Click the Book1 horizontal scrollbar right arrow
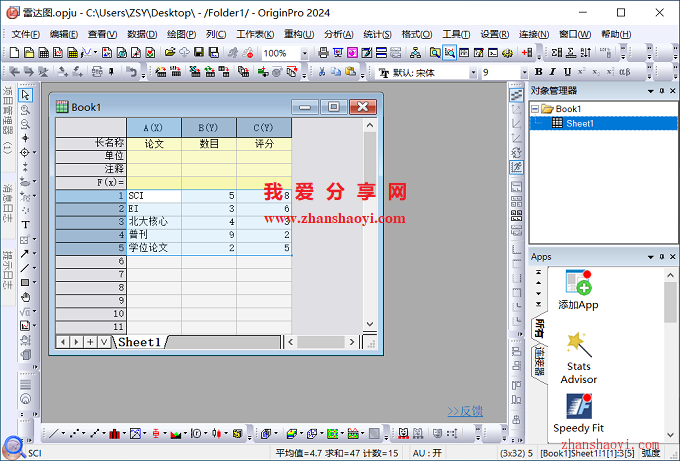This screenshot has height=461, width=680. click(x=352, y=342)
